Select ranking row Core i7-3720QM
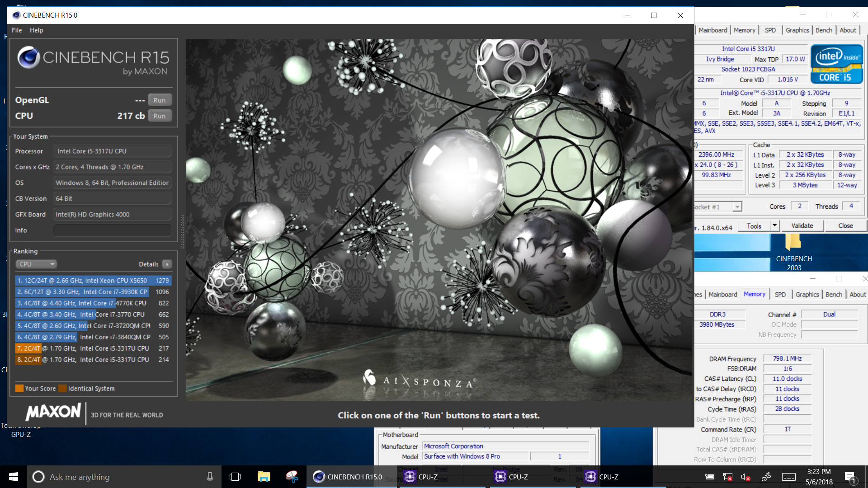This screenshot has height=488, width=868. click(x=93, y=326)
